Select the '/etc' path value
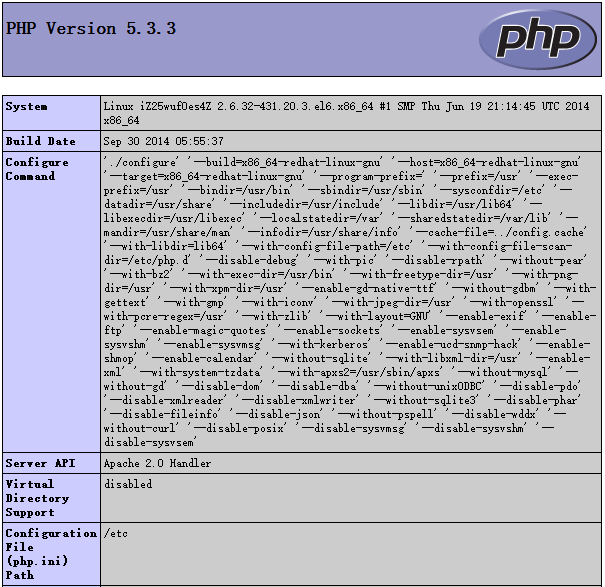The width and height of the screenshot is (605, 587). [x=115, y=533]
